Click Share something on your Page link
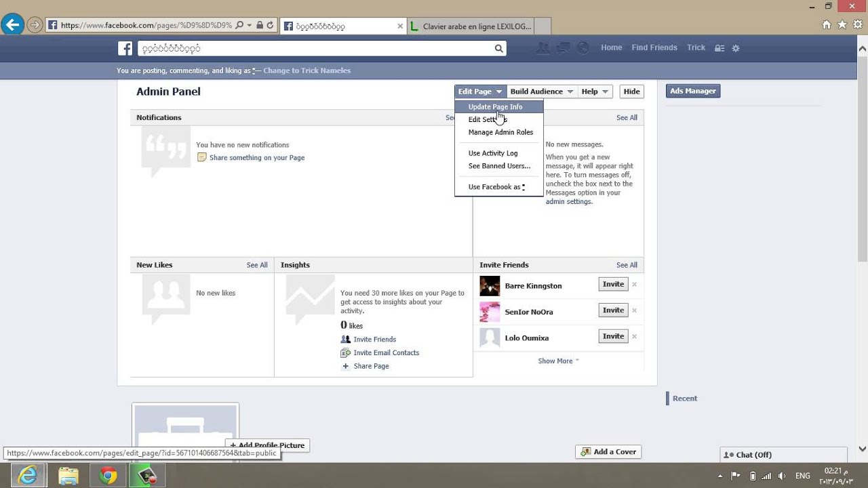The image size is (868, 488). [257, 157]
